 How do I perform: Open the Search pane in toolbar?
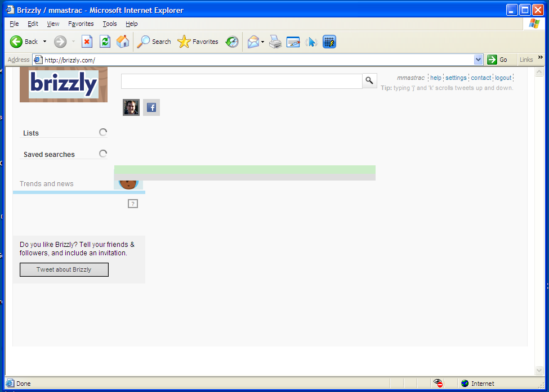click(154, 42)
